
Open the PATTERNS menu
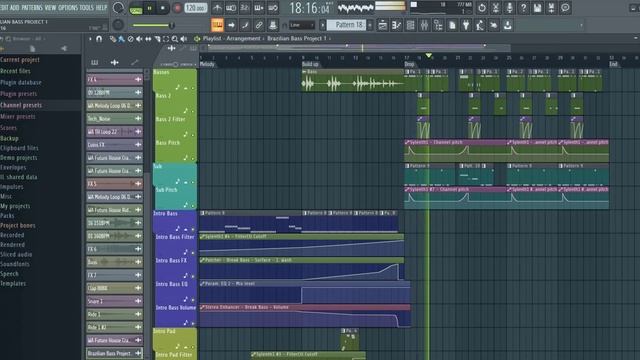(x=32, y=8)
